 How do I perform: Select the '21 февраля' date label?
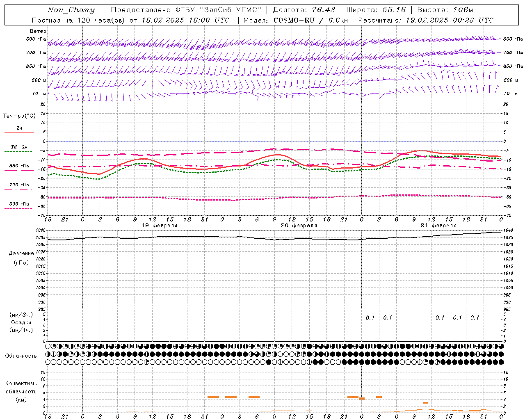438,226
